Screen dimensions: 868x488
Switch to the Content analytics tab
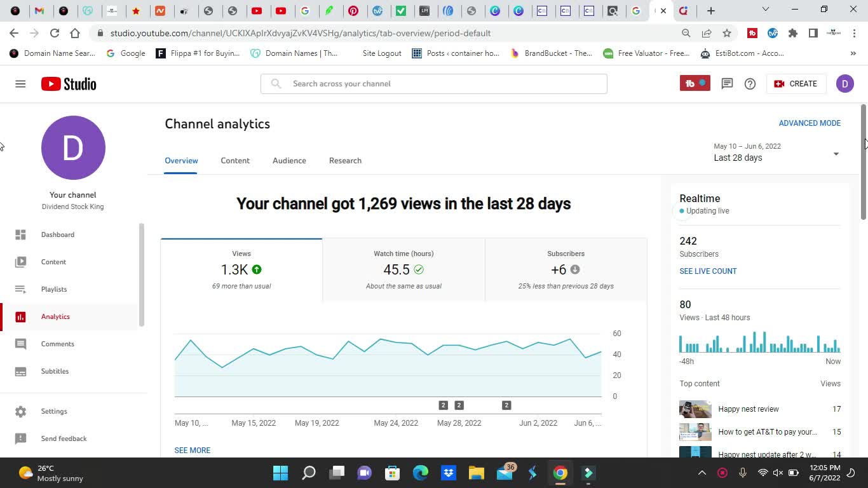(x=235, y=161)
